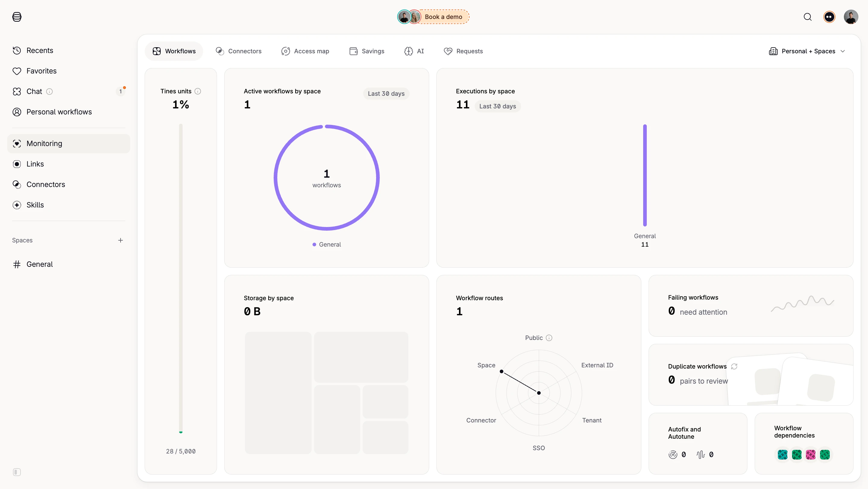Open Last 30 days filter on Executions
This screenshot has width=868, height=489.
[x=497, y=106]
